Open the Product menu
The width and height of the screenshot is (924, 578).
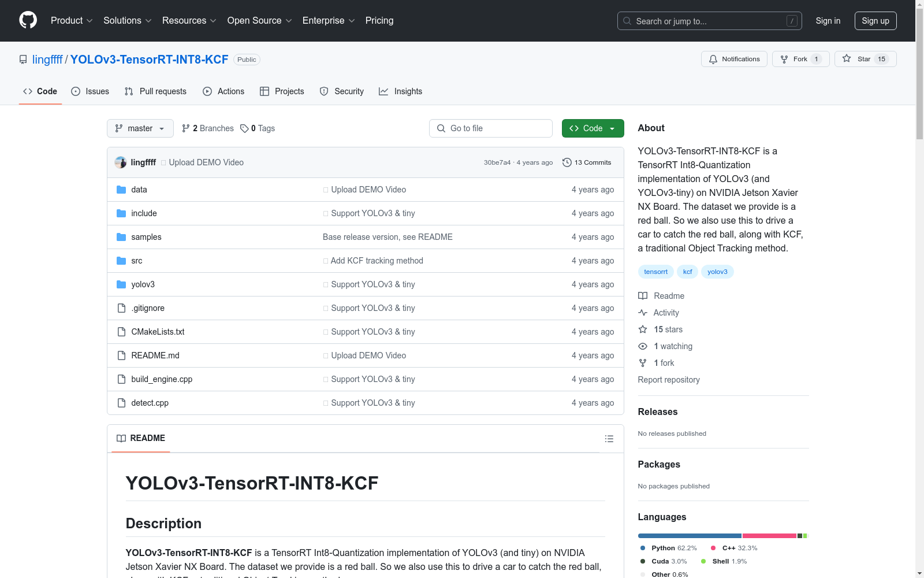pos(72,20)
